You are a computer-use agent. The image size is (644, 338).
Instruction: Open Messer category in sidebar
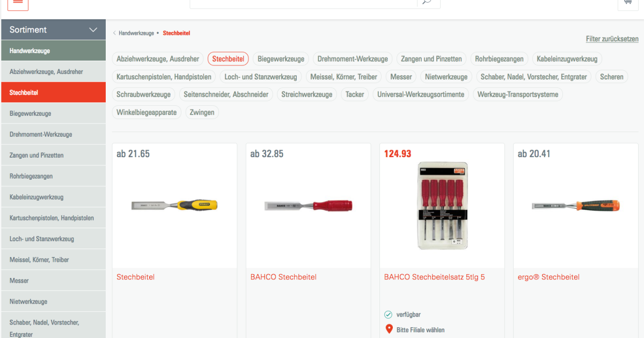tap(19, 281)
